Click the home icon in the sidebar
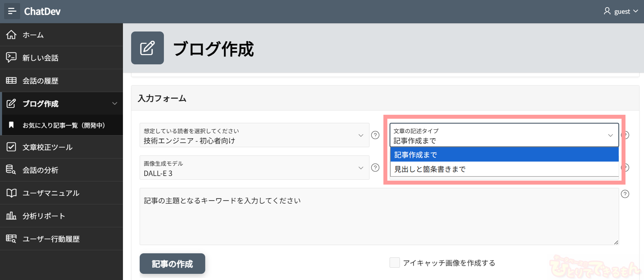 (x=11, y=35)
